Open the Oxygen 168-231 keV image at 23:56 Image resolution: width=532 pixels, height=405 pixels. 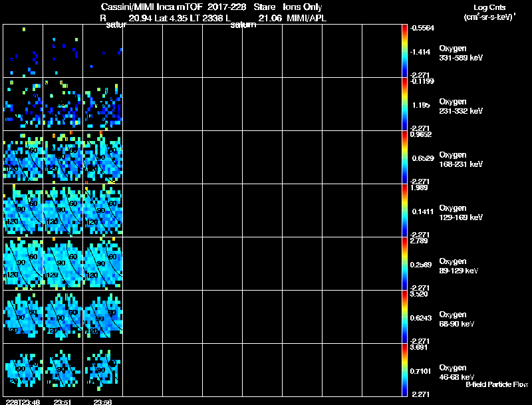click(x=103, y=157)
